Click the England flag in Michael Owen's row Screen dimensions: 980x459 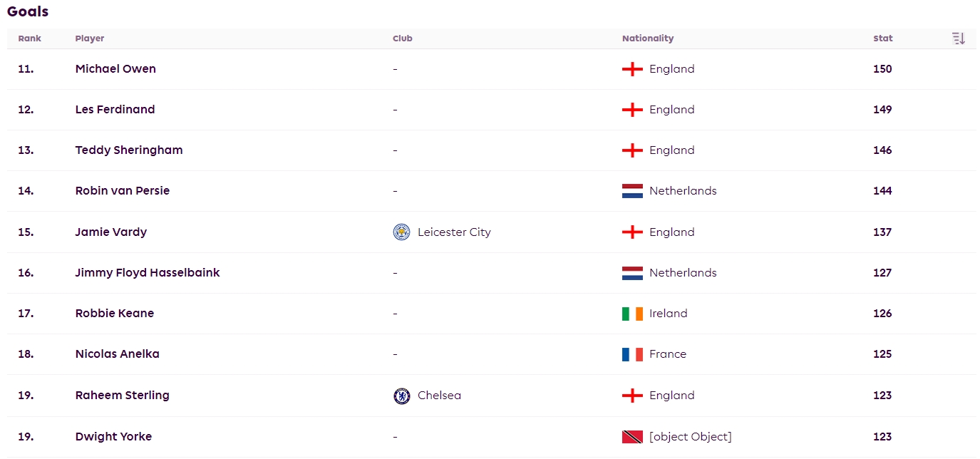[x=632, y=69]
